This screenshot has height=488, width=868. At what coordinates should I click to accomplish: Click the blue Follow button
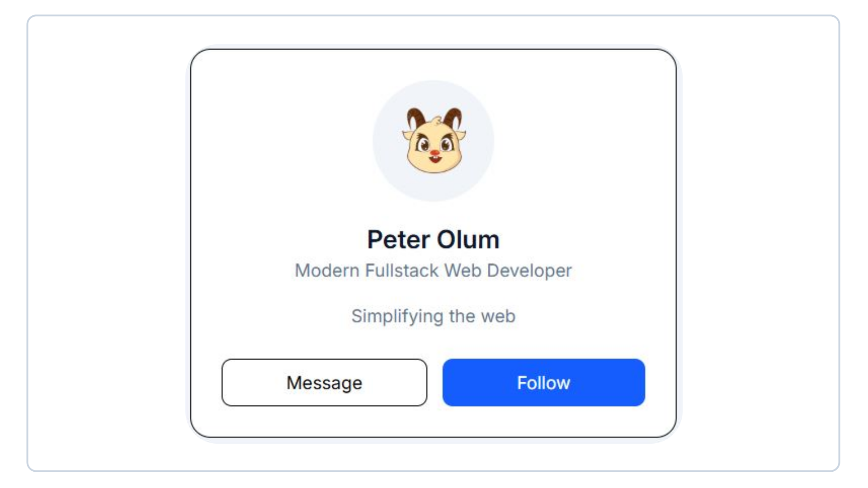(543, 382)
